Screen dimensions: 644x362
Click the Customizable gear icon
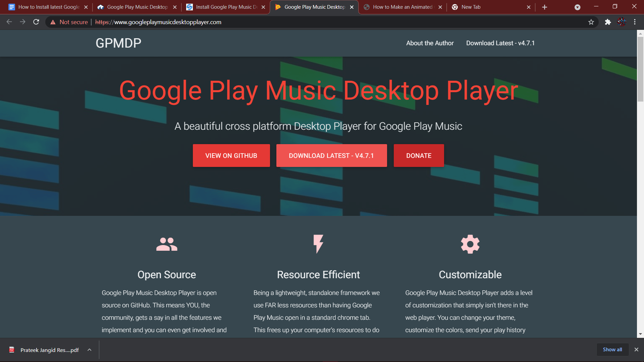pyautogui.click(x=470, y=244)
